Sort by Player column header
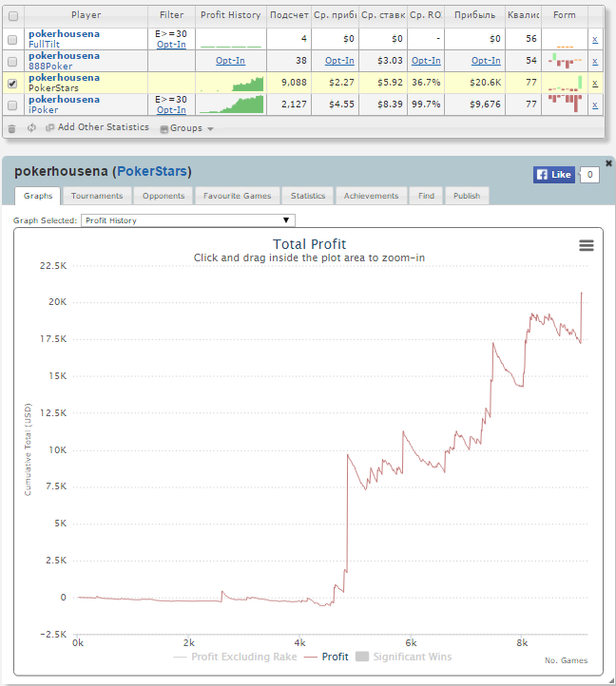This screenshot has height=686, width=616. tap(86, 15)
